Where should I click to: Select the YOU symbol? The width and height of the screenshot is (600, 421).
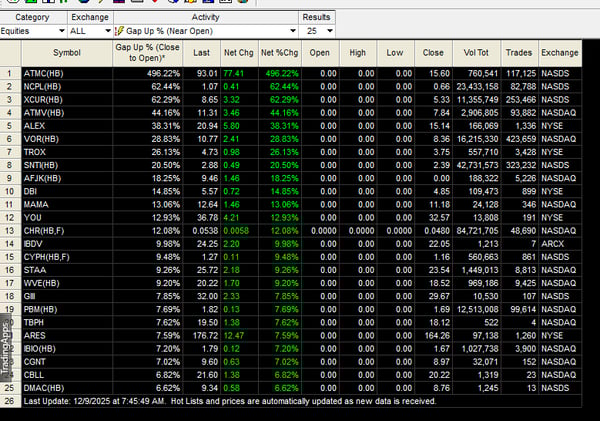(x=33, y=217)
